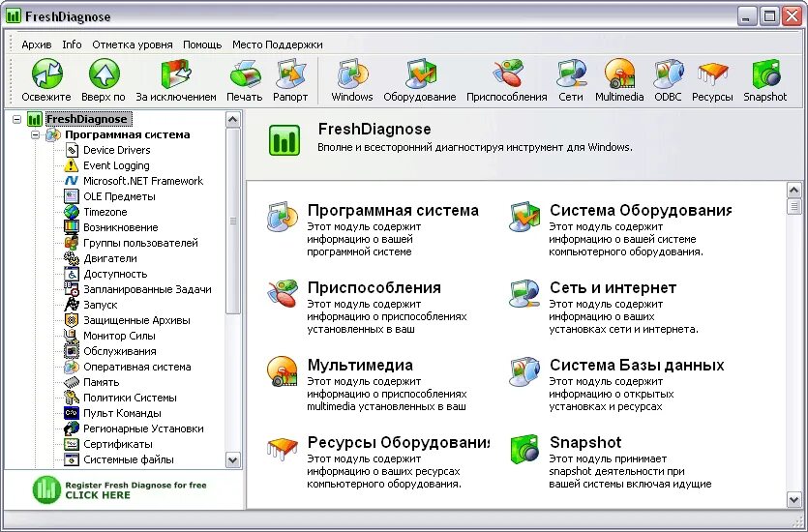Open the Рапорт report toolbar icon

pos(290,74)
